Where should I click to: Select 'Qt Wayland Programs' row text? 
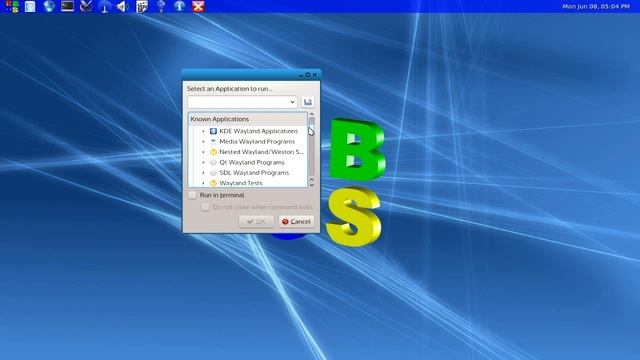(x=252, y=162)
